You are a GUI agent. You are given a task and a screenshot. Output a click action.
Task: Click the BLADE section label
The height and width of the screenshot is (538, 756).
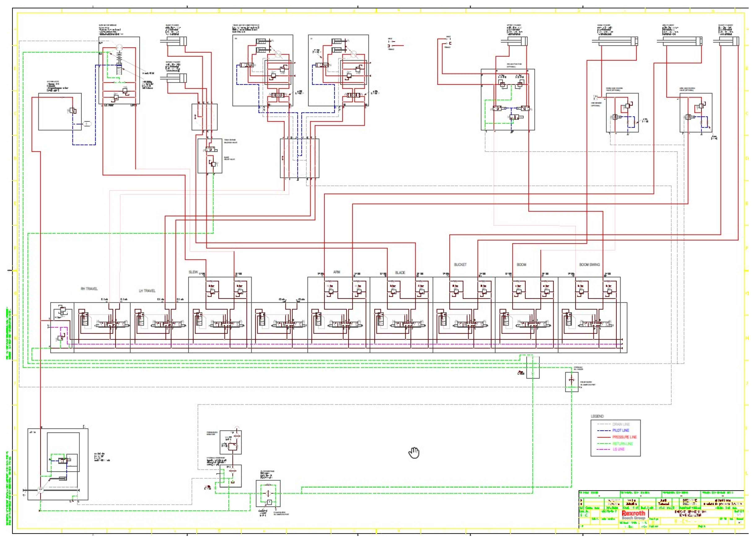pos(400,273)
